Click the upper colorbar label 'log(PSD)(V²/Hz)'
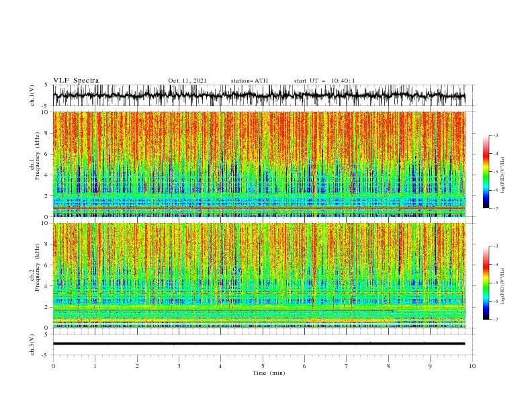 pos(502,175)
